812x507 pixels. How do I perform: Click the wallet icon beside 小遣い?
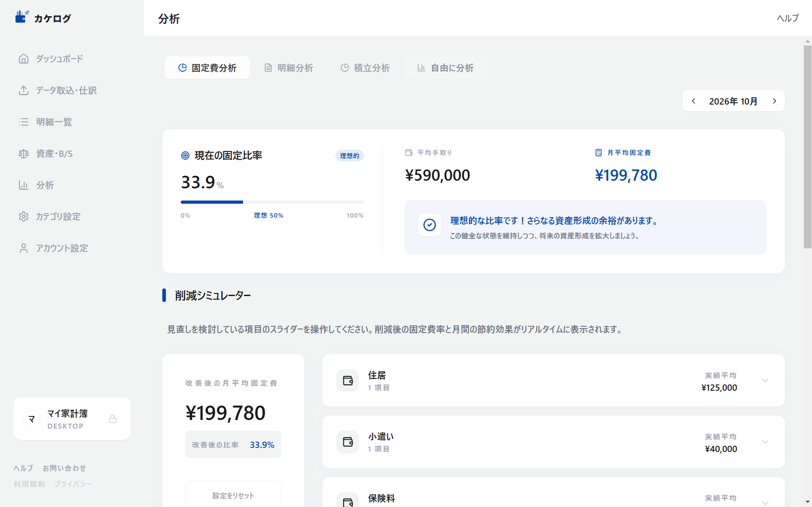pos(347,442)
